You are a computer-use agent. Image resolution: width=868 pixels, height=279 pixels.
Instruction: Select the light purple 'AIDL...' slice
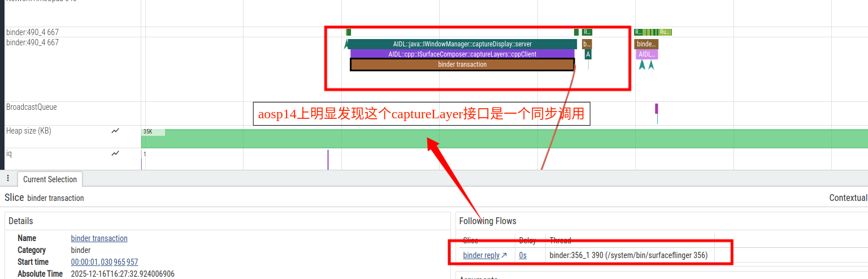pos(647,54)
